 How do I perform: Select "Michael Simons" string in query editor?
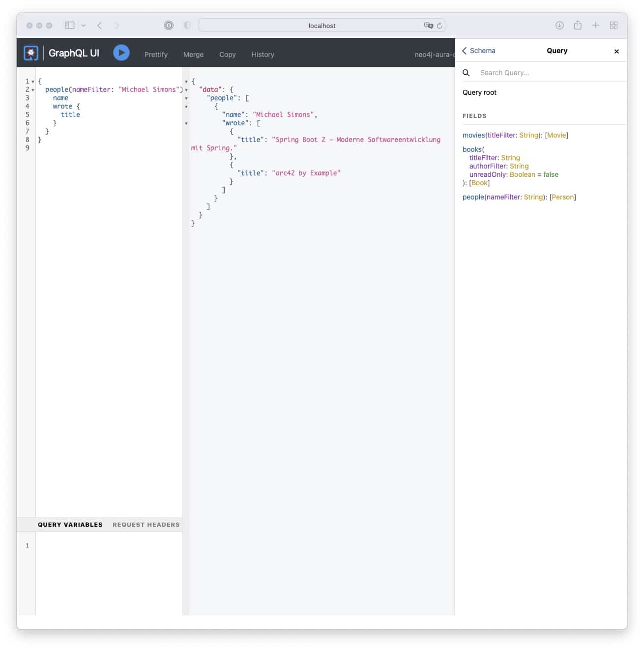[x=149, y=89]
